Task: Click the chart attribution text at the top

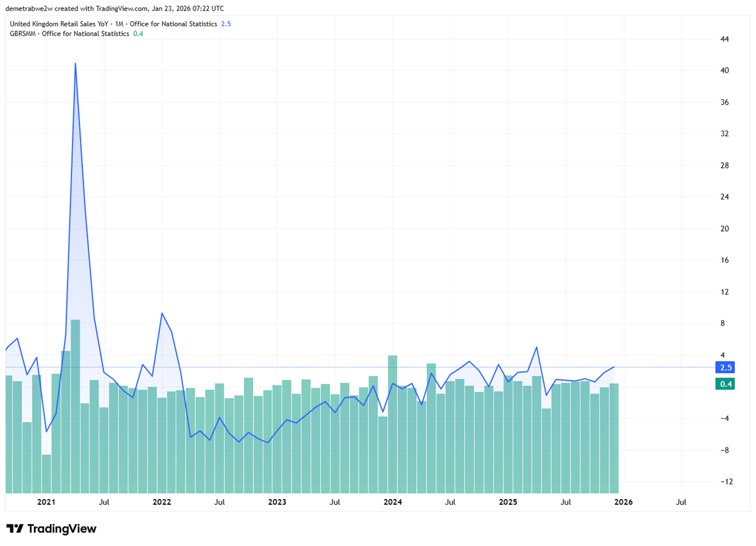Action: (x=115, y=9)
